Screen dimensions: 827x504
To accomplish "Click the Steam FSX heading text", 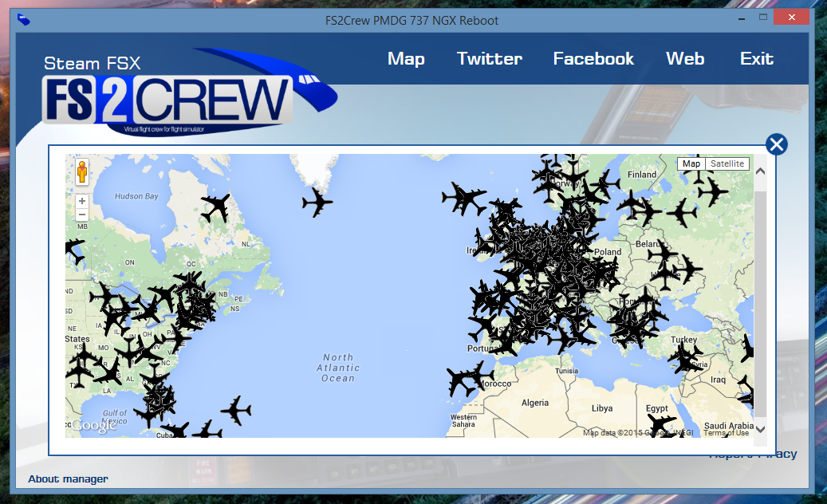I will pyautogui.click(x=93, y=63).
